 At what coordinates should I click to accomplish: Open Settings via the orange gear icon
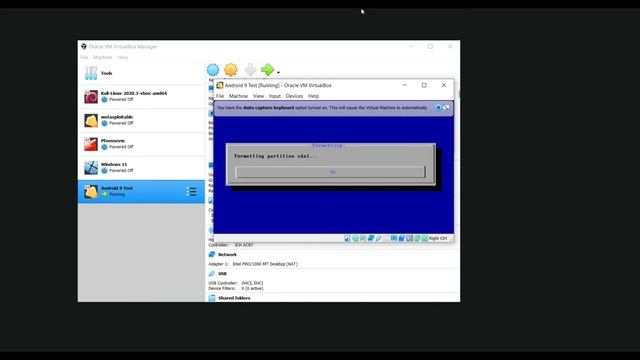(x=231, y=70)
